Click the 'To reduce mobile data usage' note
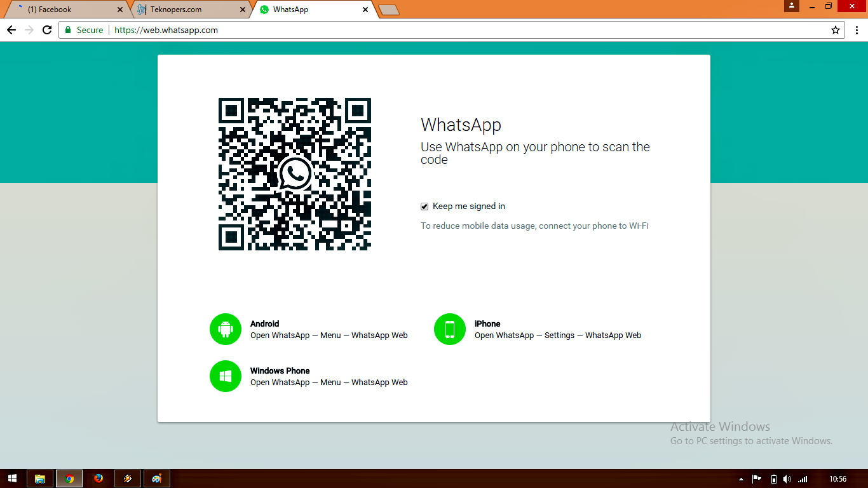868x488 pixels. click(x=534, y=226)
